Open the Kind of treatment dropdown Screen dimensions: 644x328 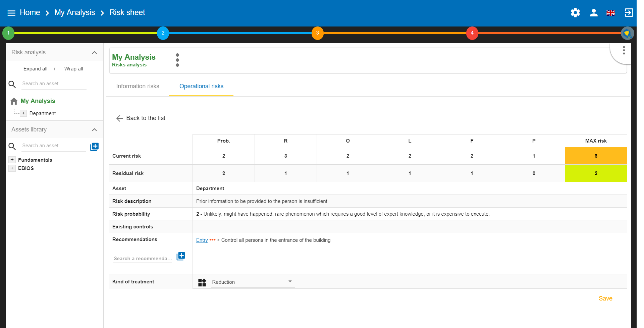click(253, 282)
